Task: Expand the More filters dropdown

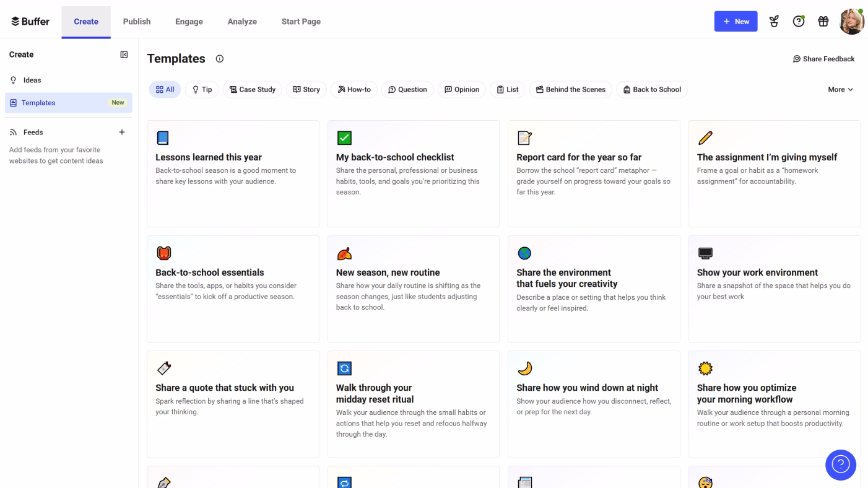Action: [840, 90]
